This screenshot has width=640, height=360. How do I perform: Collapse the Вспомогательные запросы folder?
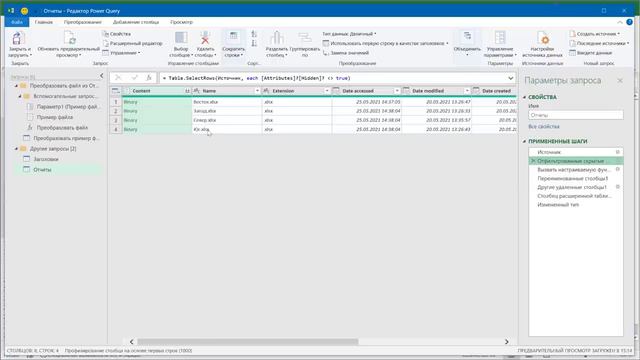tap(20, 96)
